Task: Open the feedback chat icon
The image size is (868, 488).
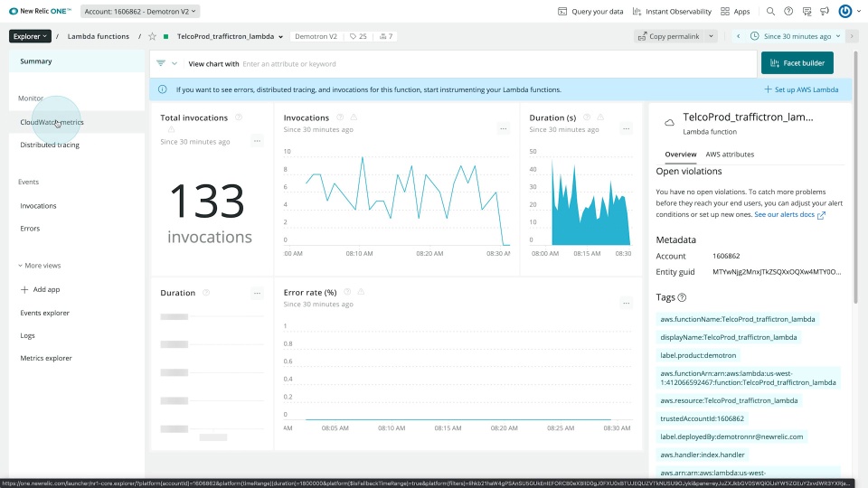Action: pos(807,11)
